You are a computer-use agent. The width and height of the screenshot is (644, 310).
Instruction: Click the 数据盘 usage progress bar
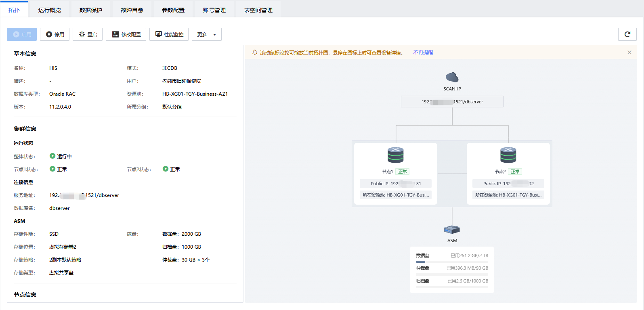click(x=452, y=262)
